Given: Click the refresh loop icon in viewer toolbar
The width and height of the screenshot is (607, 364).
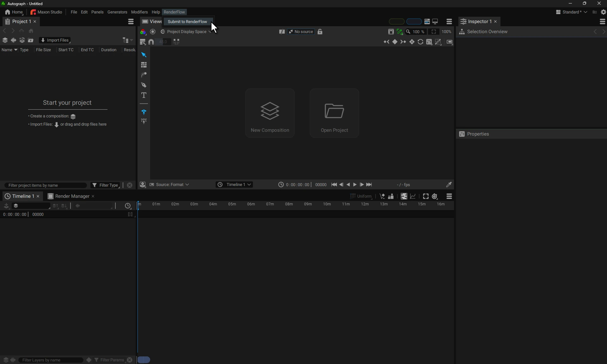Looking at the screenshot, I should coord(420,42).
